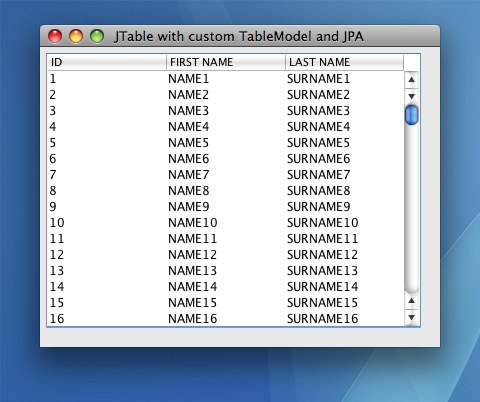Viewport: 480px width, 402px height.
Task: Select the cell NAME5
Action: (226, 143)
